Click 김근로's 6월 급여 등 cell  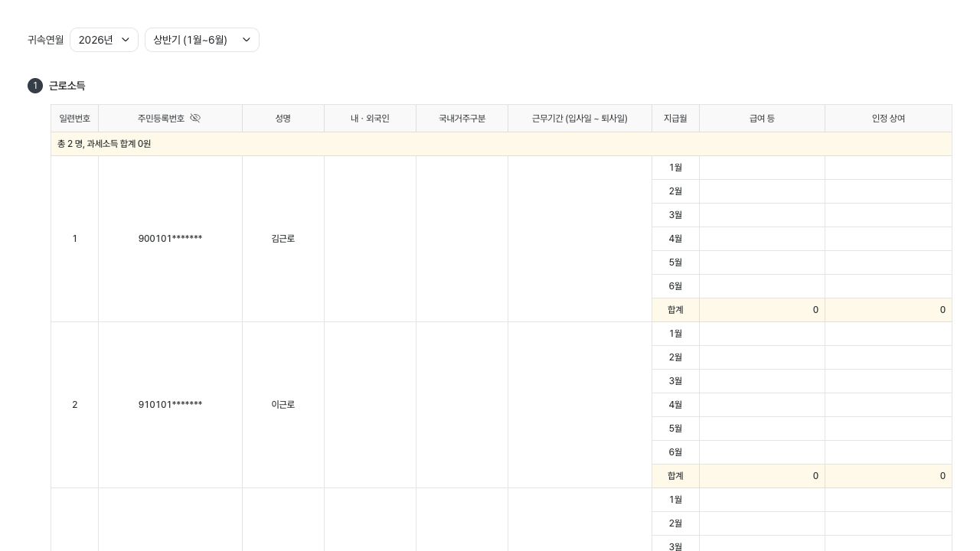coord(762,286)
